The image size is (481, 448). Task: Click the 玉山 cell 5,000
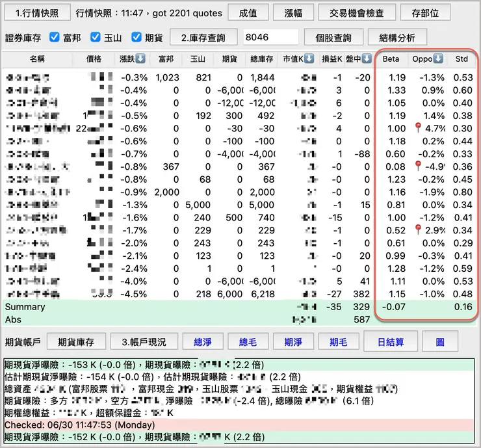click(198, 205)
